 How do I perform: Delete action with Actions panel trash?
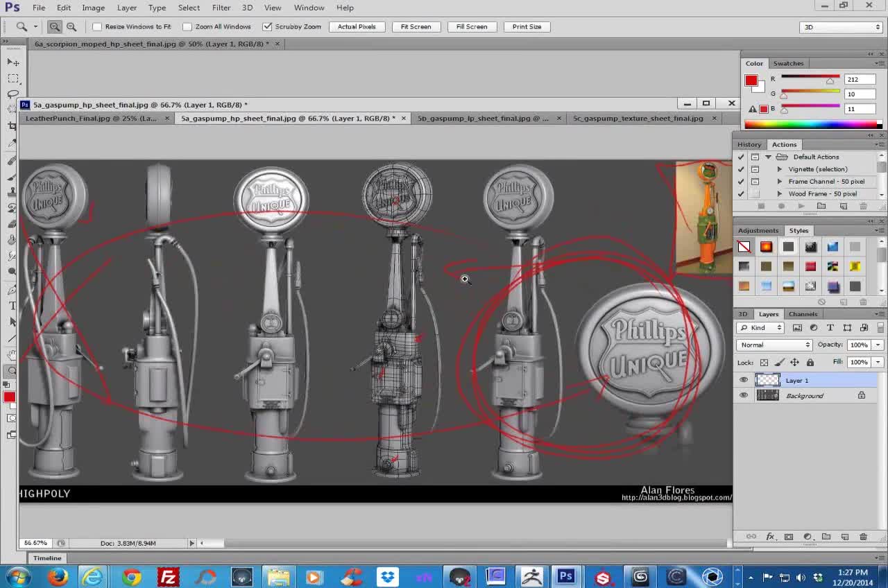point(863,206)
